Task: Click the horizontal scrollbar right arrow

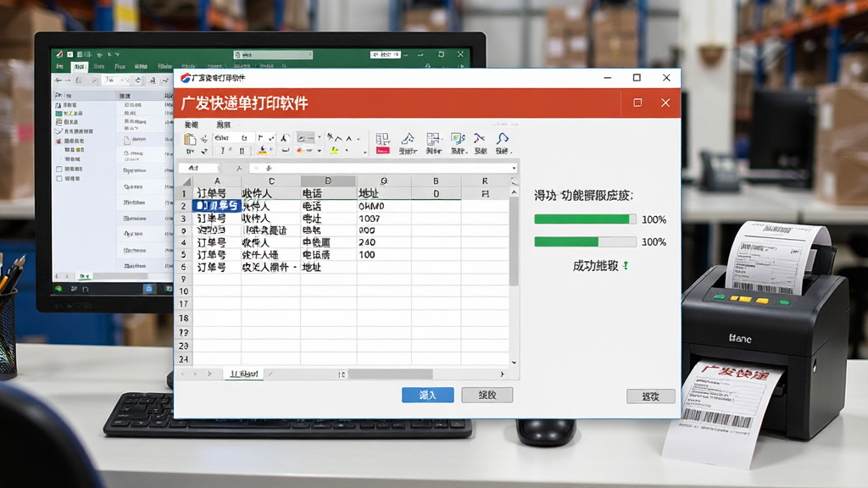Action: pyautogui.click(x=502, y=374)
